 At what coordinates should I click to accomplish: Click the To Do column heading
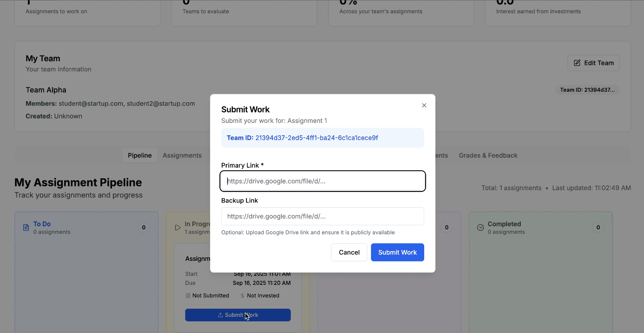[42, 224]
